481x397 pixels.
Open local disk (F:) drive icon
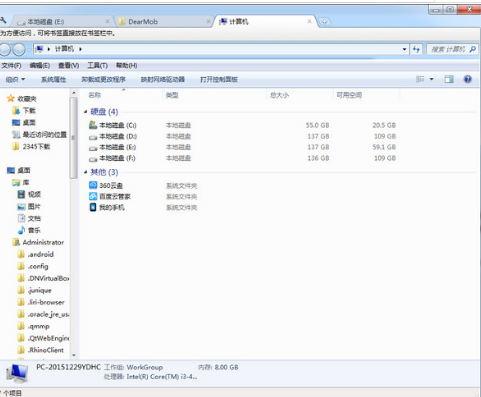93,159
